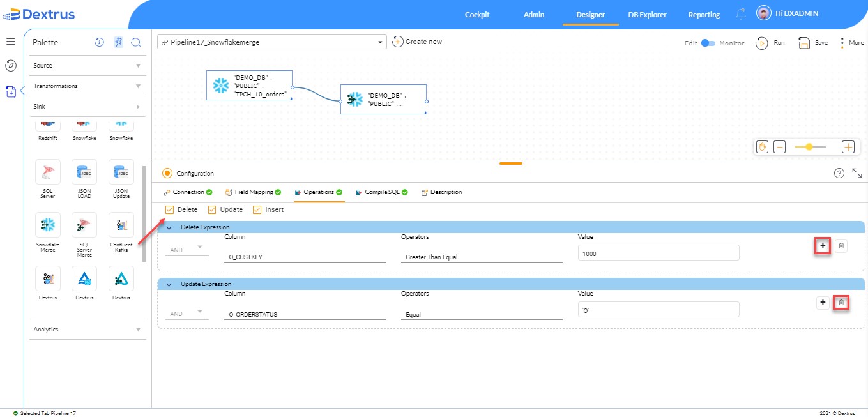Select the SQL Server sink icon
868x417 pixels.
tap(48, 172)
